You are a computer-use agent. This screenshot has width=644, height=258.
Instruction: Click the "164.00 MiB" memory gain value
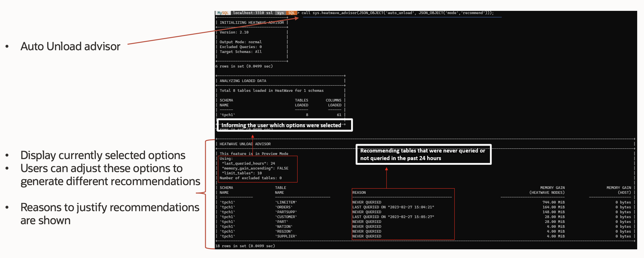tap(554, 207)
